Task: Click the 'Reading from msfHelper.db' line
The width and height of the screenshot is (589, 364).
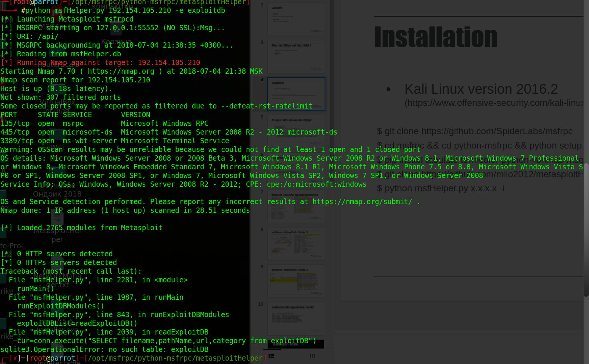Action: [61, 54]
